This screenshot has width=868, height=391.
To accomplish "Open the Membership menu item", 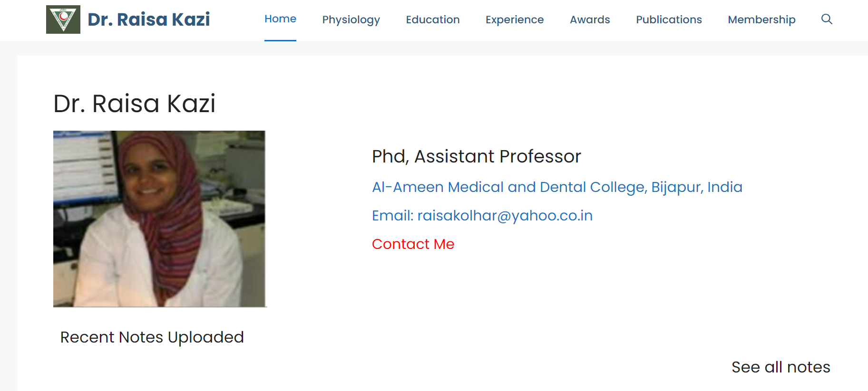I will (x=761, y=19).
